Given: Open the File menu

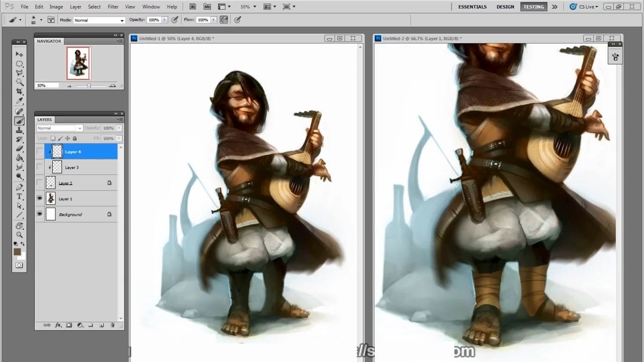Looking at the screenshot, I should click(25, 7).
